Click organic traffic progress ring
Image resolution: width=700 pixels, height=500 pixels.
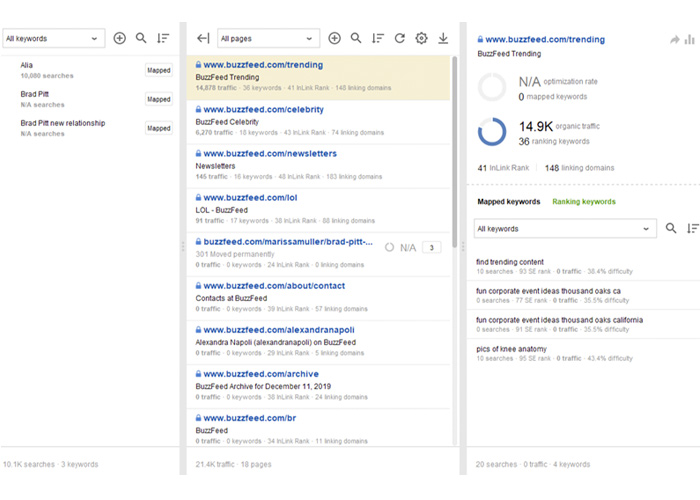[x=492, y=132]
